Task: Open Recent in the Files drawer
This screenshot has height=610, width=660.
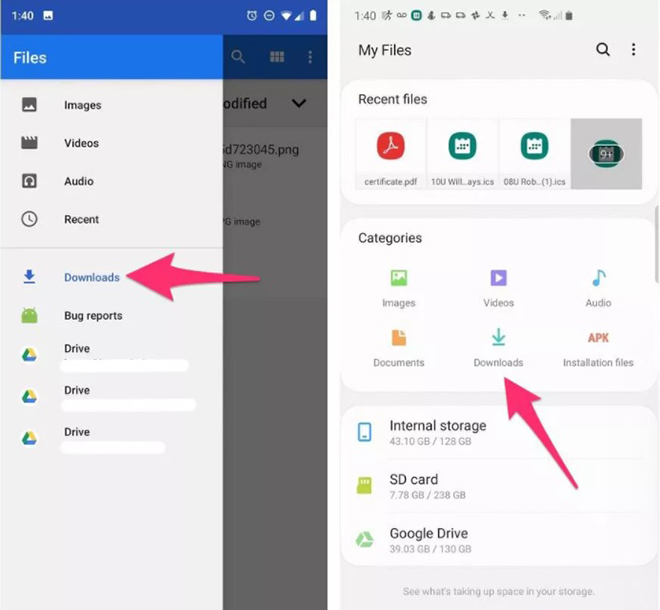Action: (x=112, y=219)
